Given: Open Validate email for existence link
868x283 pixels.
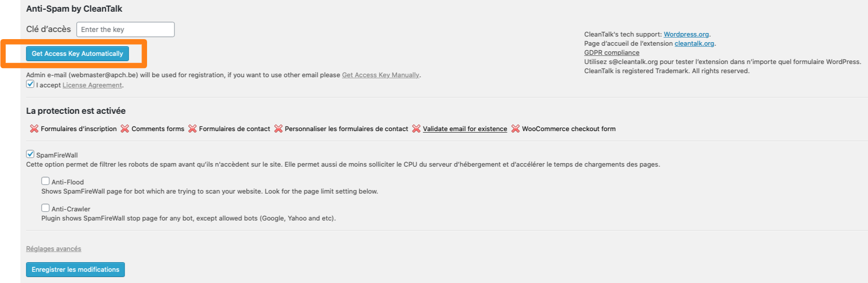Looking at the screenshot, I should (x=465, y=129).
